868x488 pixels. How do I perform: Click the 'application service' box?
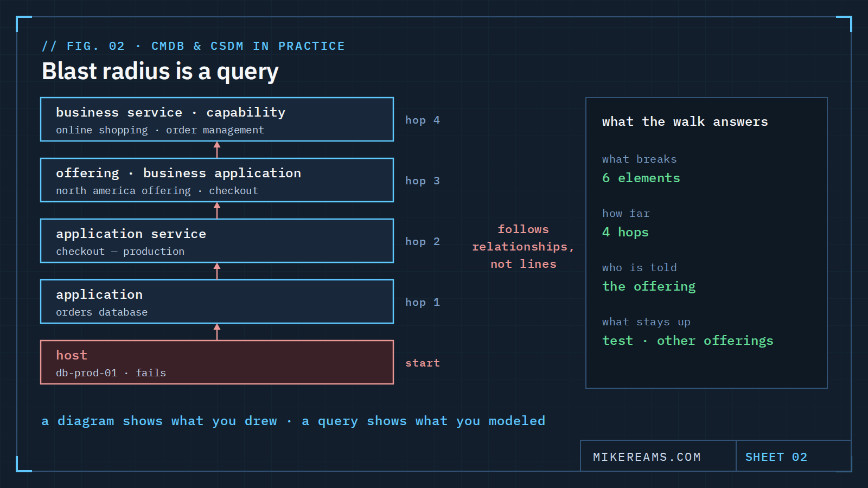217,241
